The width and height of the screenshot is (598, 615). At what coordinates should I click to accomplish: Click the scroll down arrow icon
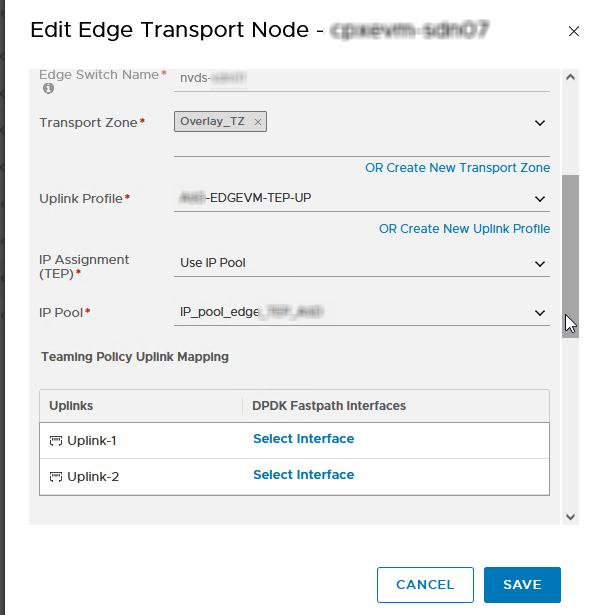571,517
